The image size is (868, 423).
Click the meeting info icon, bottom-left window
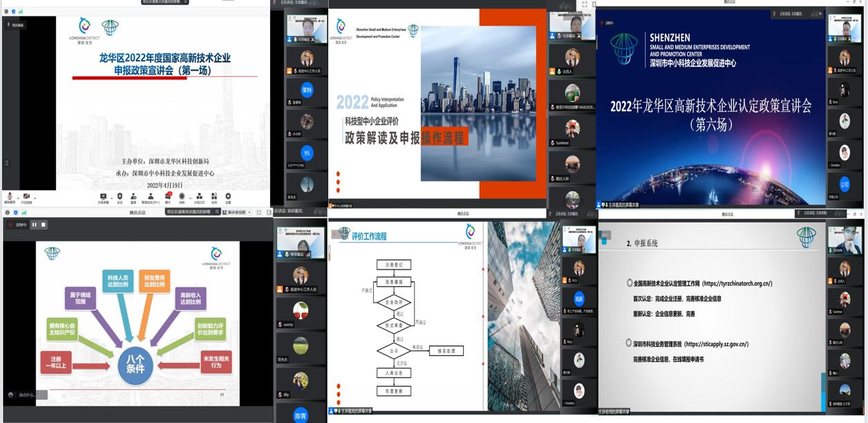7,212
